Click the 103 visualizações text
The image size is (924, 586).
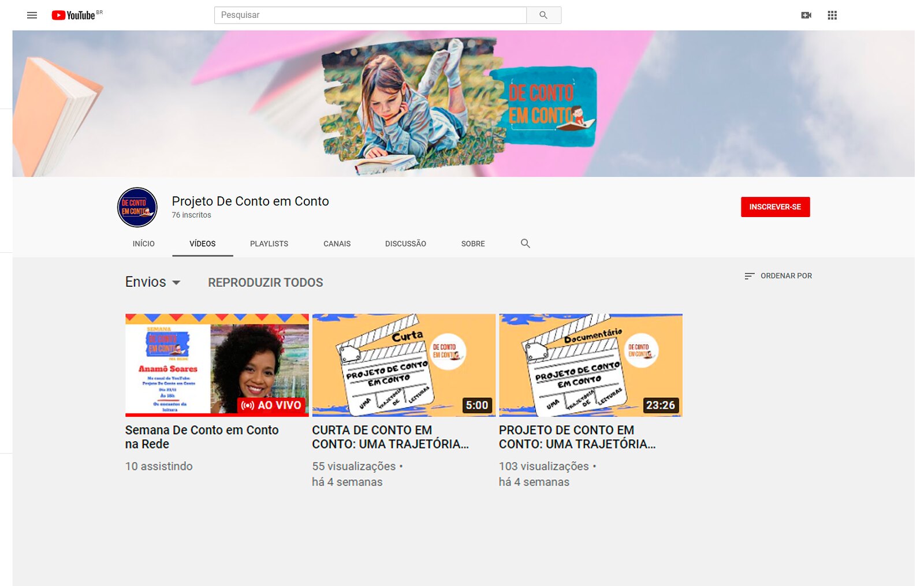(x=544, y=466)
